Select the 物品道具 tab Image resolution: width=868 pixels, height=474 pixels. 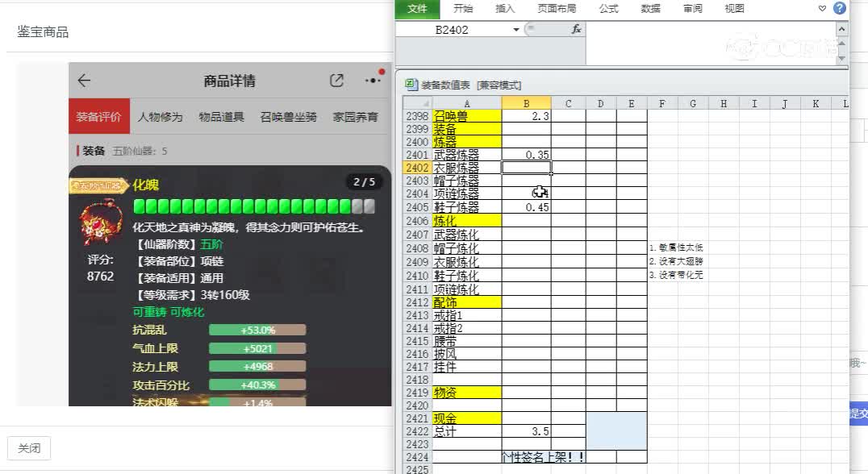point(221,117)
